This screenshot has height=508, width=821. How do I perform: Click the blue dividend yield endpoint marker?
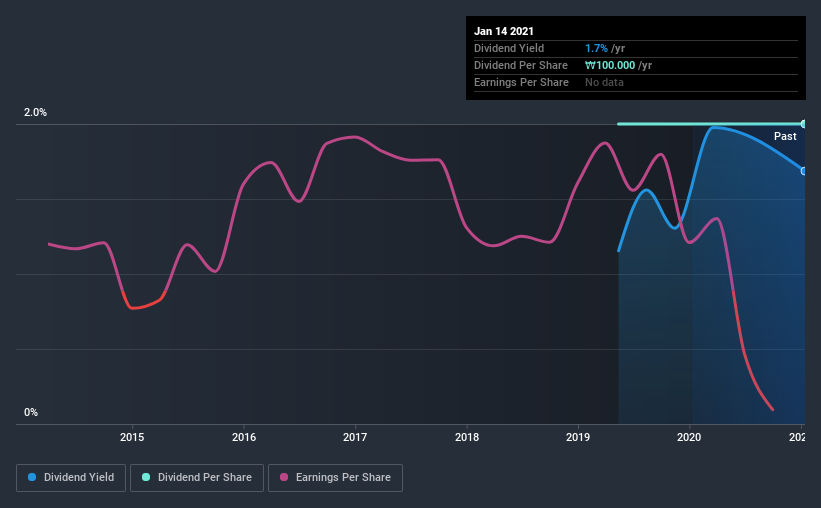click(803, 171)
